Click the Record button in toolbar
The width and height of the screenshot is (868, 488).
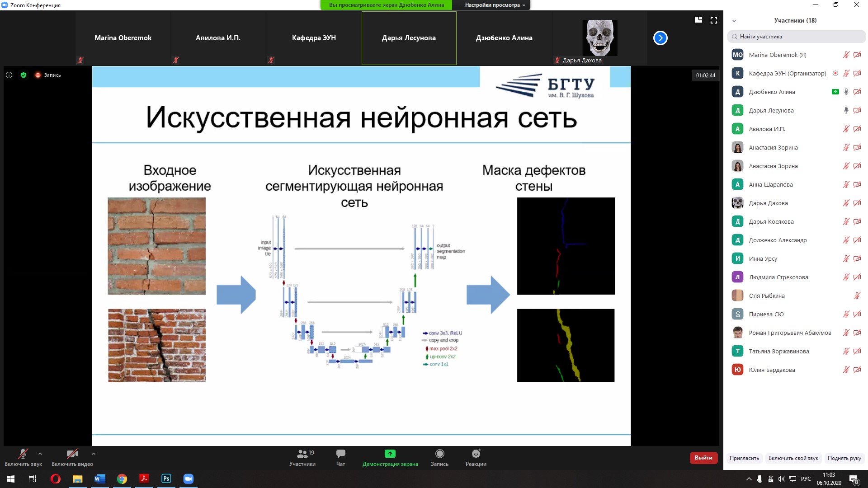(x=439, y=457)
